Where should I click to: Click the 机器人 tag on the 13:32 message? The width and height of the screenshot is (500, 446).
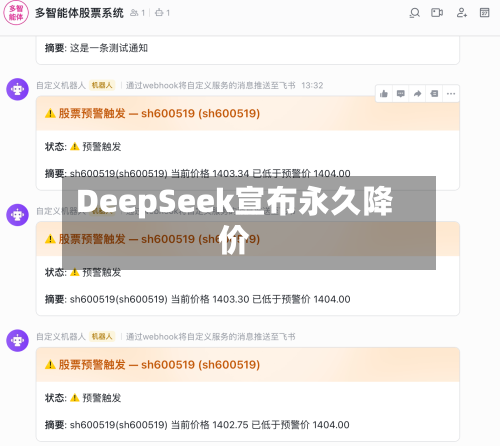[x=102, y=85]
